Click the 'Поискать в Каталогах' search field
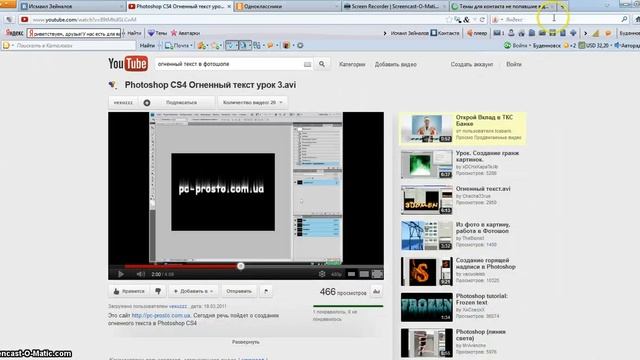Image resolution: width=640 pixels, height=360 pixels. point(69,46)
